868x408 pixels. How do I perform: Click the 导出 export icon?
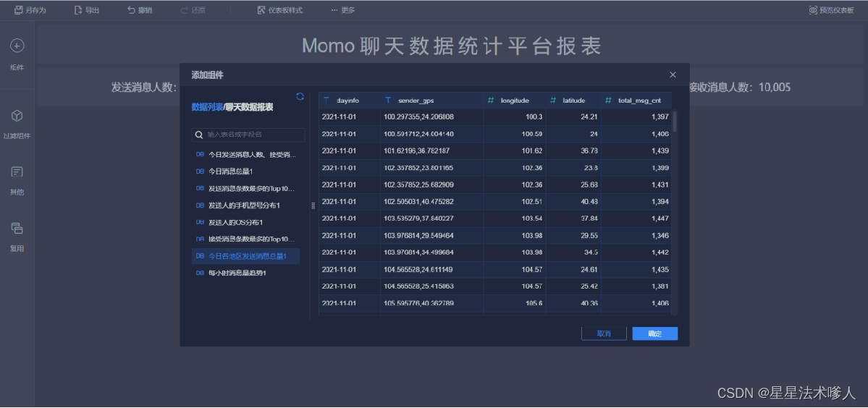pos(78,10)
